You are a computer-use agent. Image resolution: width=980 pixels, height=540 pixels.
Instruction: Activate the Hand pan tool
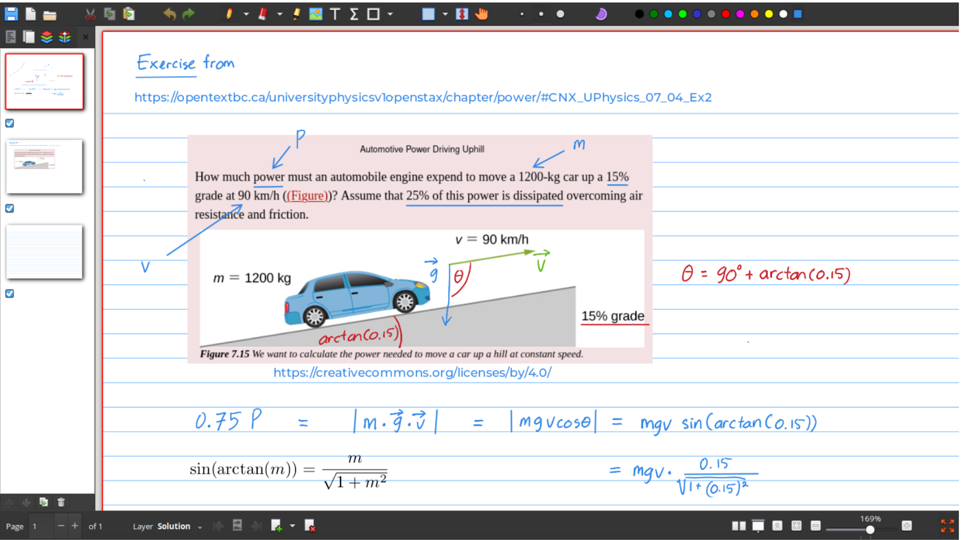point(481,14)
